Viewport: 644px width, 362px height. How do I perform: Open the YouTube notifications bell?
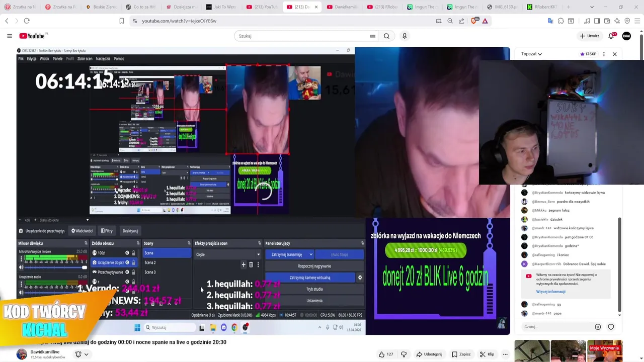click(611, 36)
